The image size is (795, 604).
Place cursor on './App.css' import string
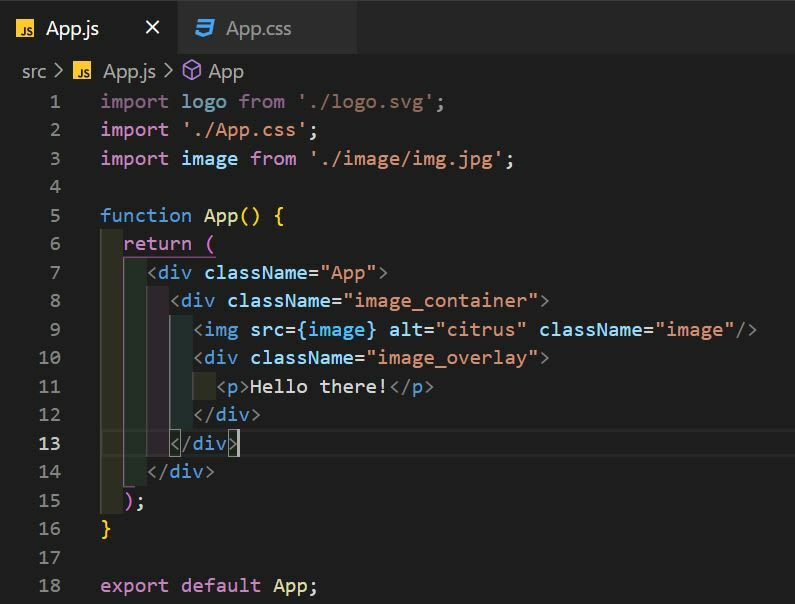pyautogui.click(x=244, y=130)
